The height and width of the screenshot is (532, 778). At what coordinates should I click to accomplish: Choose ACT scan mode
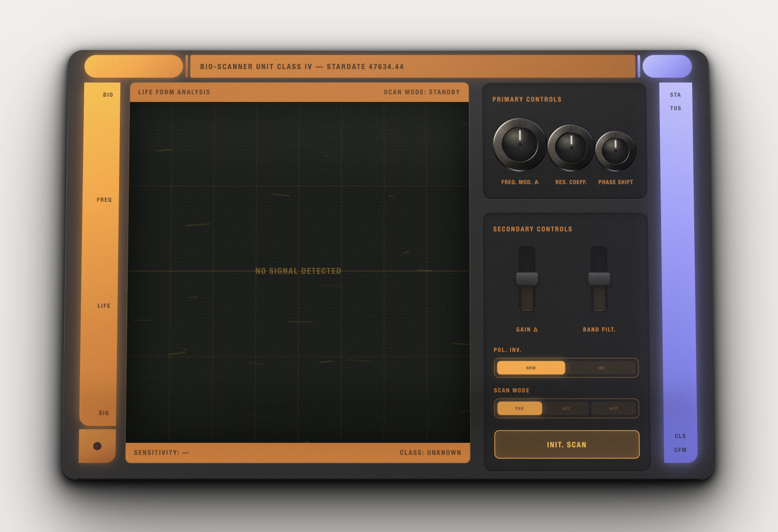point(566,408)
